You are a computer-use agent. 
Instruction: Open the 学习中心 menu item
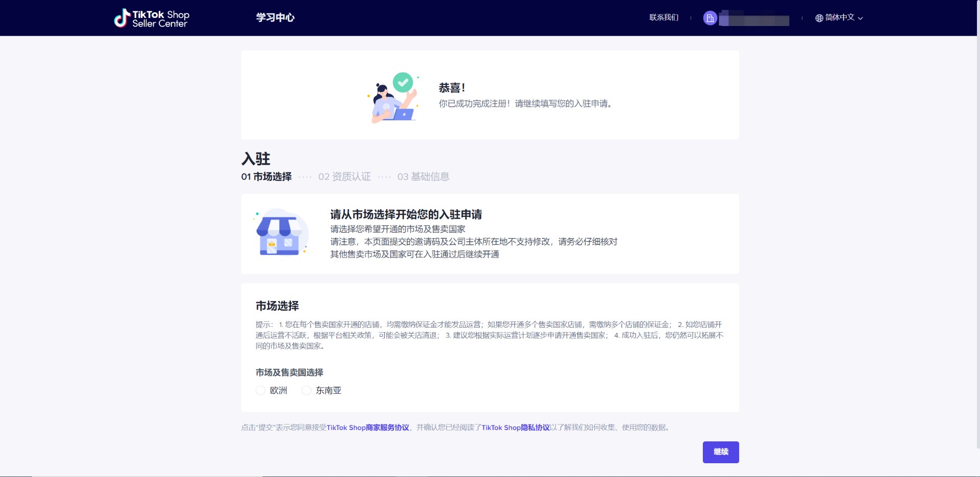coord(275,18)
